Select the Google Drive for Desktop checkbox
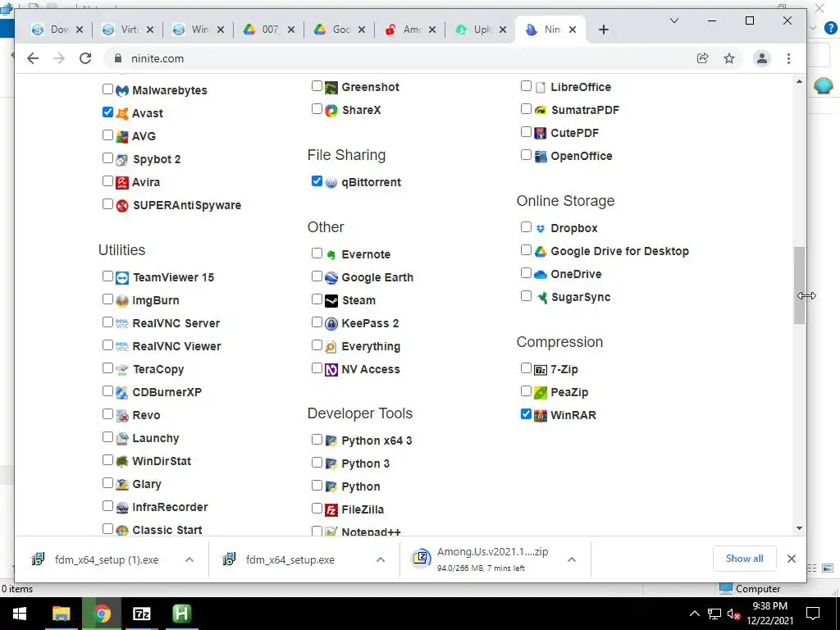Screen dimensions: 840x630 point(526,249)
